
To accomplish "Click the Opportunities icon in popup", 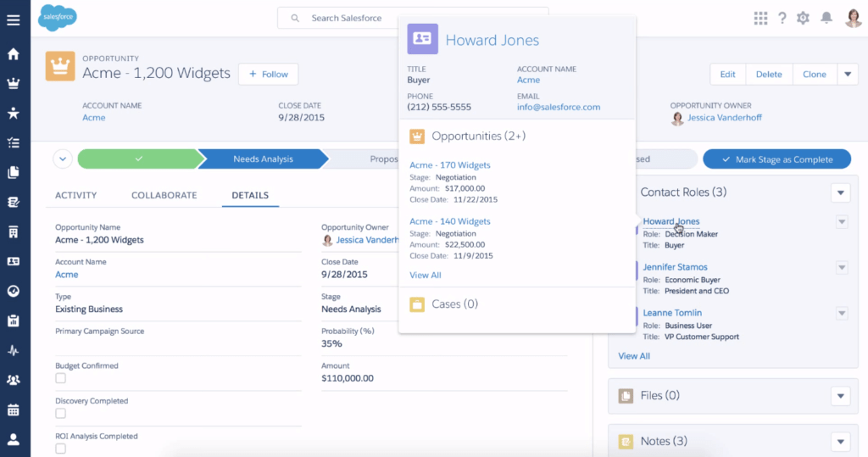I will point(417,137).
